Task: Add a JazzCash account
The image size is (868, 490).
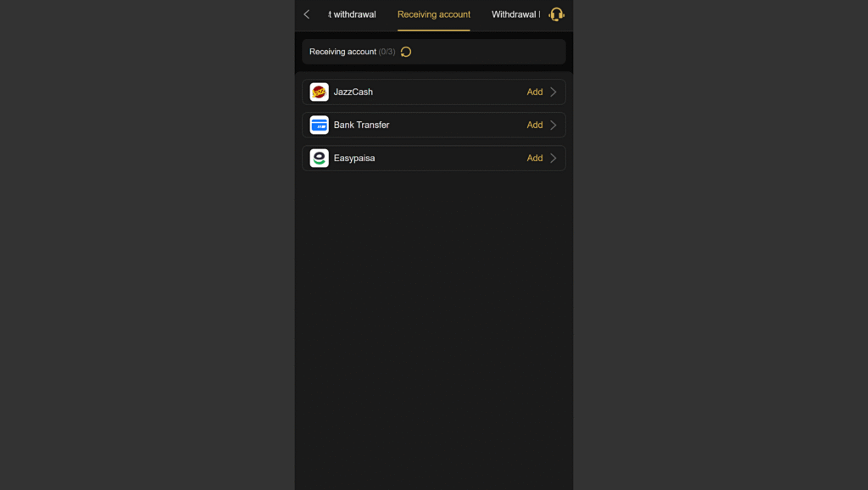Action: (534, 92)
